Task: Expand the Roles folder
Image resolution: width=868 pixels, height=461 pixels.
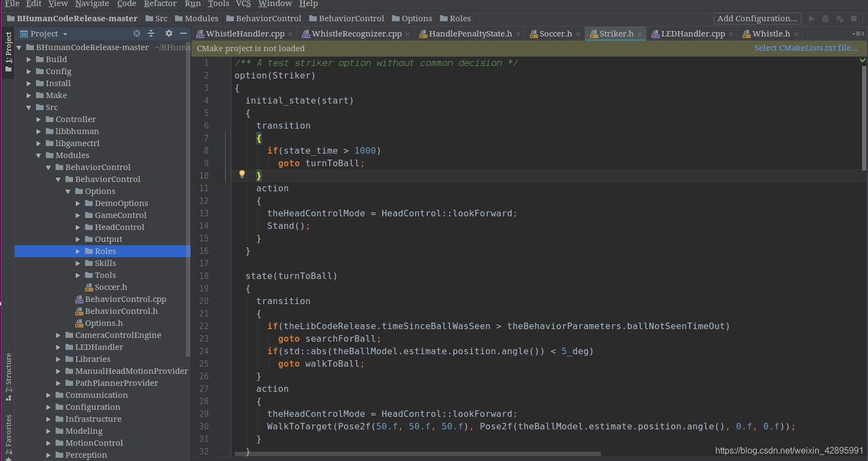Action: tap(78, 251)
